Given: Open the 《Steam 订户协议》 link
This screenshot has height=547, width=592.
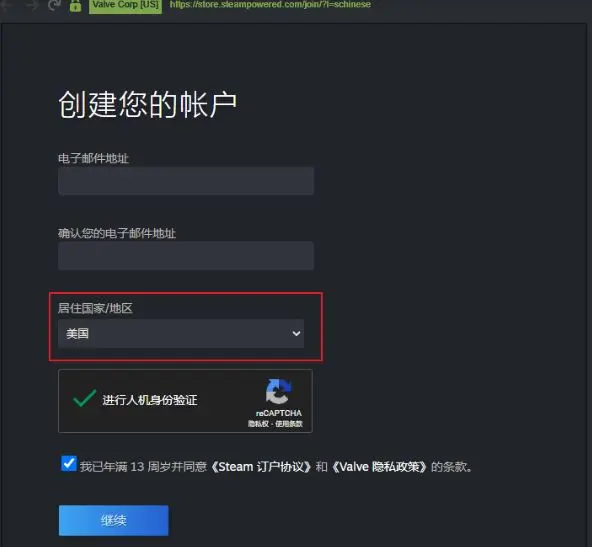Looking at the screenshot, I should coord(260,467).
